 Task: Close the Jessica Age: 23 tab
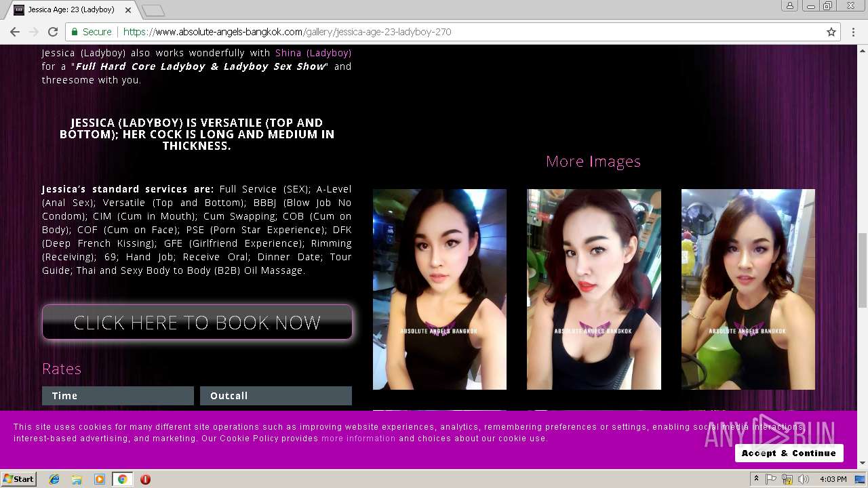128,10
